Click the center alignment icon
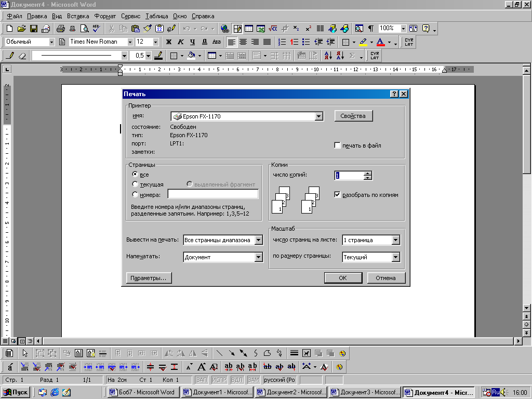 (243, 42)
